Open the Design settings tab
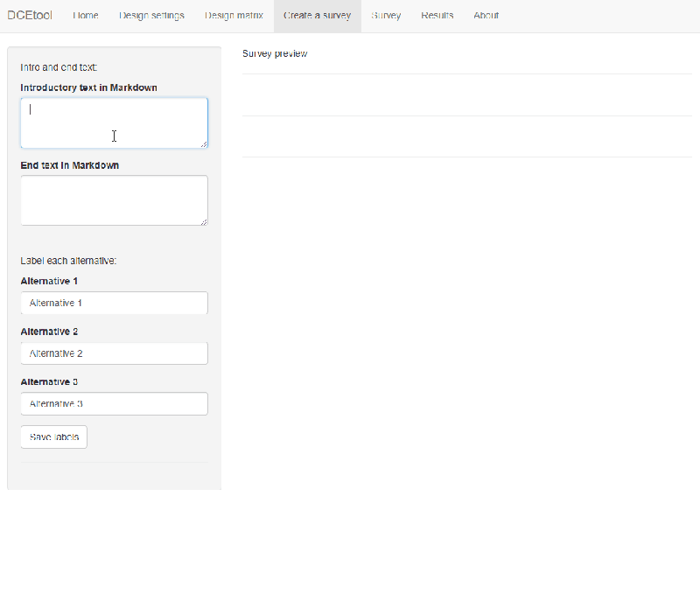The width and height of the screenshot is (700, 601). (151, 15)
